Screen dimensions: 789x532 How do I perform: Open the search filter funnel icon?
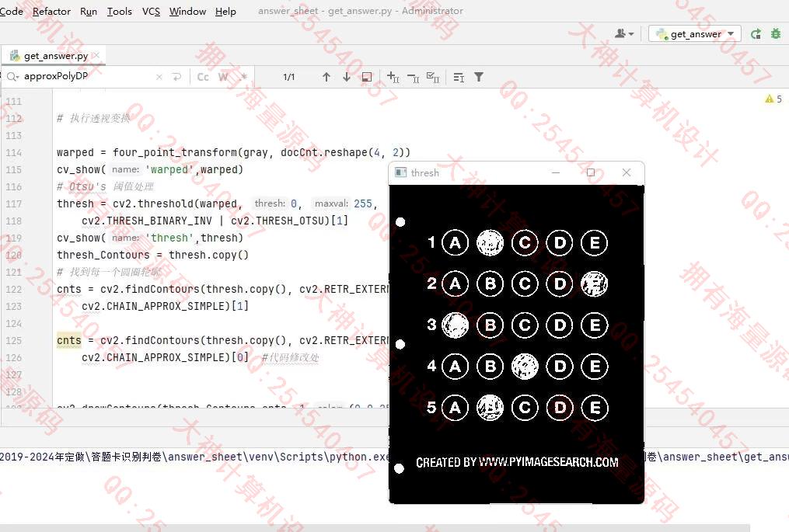click(479, 77)
